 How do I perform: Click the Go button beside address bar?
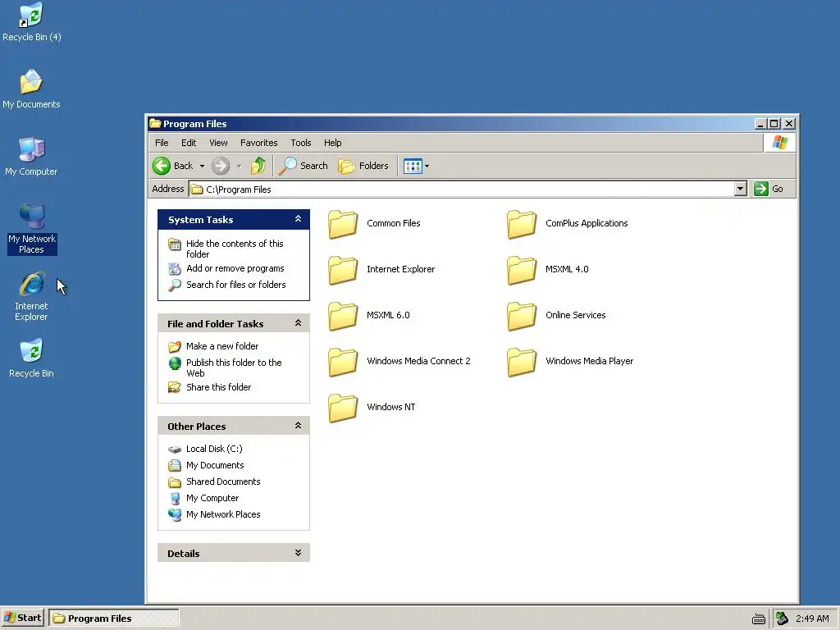click(x=769, y=189)
